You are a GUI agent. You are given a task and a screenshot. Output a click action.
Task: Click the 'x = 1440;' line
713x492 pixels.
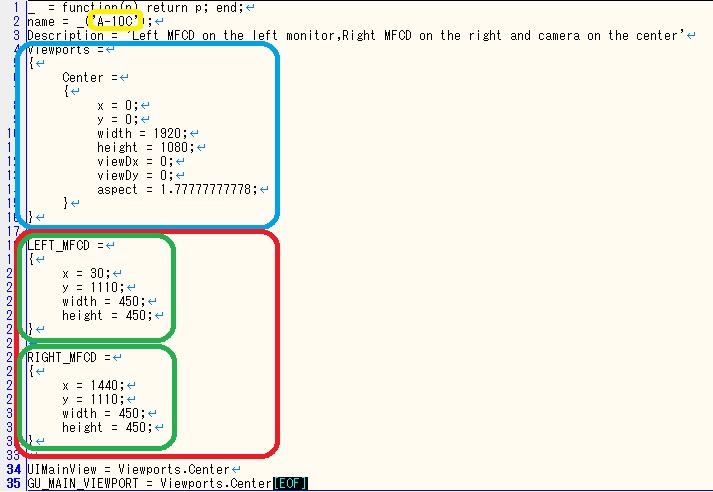pyautogui.click(x=93, y=386)
